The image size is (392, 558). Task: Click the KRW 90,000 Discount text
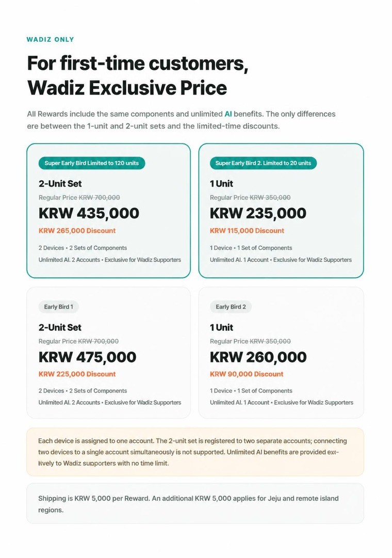pos(247,374)
